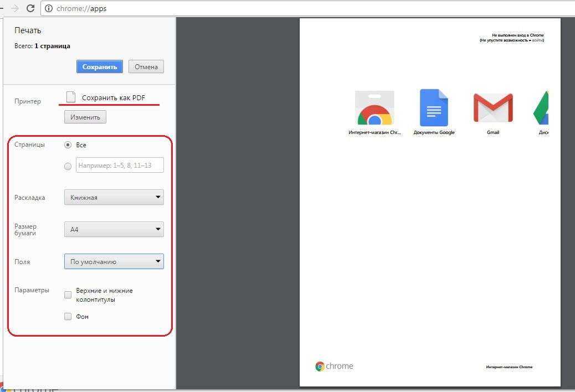This screenshot has width=575, height=392.
Task: Click the Отмена button
Action: coord(146,66)
